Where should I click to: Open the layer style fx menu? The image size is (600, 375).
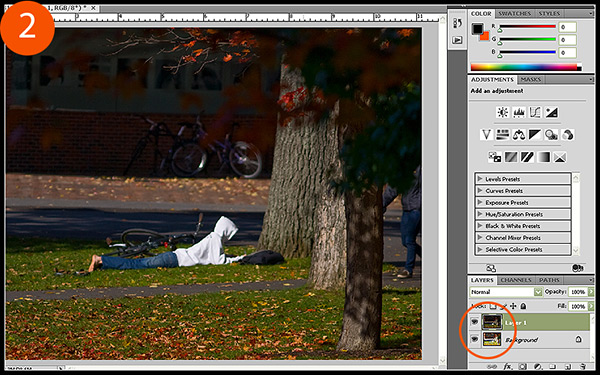[x=508, y=367]
